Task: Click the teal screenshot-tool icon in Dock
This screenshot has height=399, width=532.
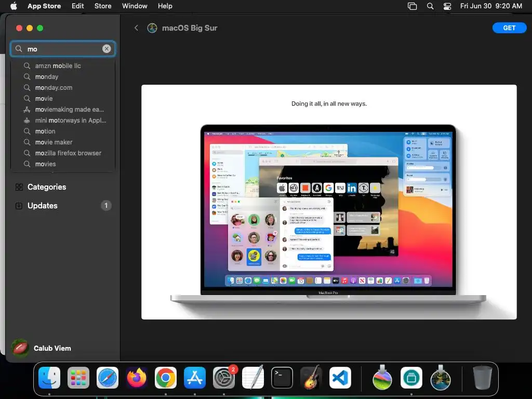Action: pyautogui.click(x=411, y=378)
